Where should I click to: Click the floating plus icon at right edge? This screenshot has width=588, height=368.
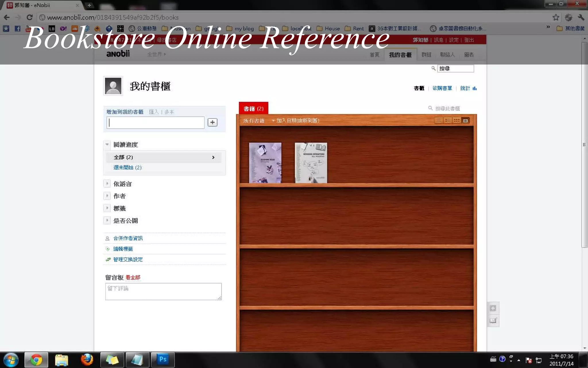493,308
